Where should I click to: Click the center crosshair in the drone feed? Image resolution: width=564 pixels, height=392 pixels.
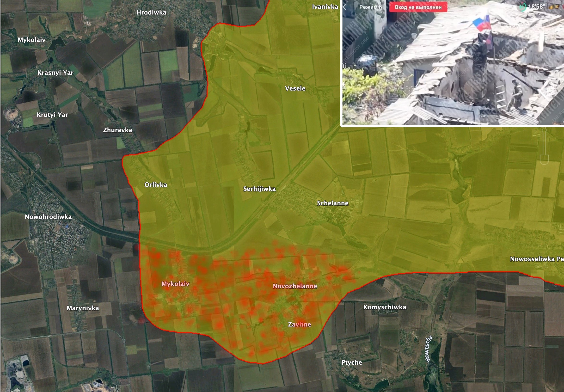pyautogui.click(x=471, y=76)
